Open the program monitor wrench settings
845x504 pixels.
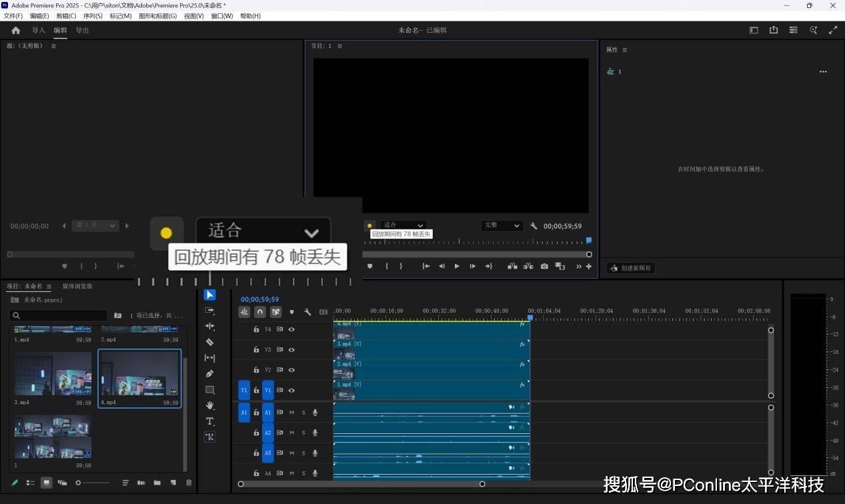(x=534, y=226)
